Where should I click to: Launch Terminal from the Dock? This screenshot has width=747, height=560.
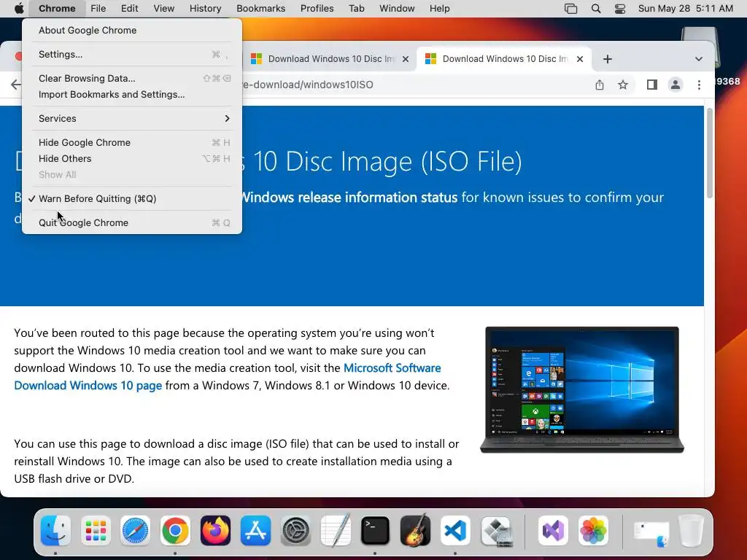pos(375,530)
